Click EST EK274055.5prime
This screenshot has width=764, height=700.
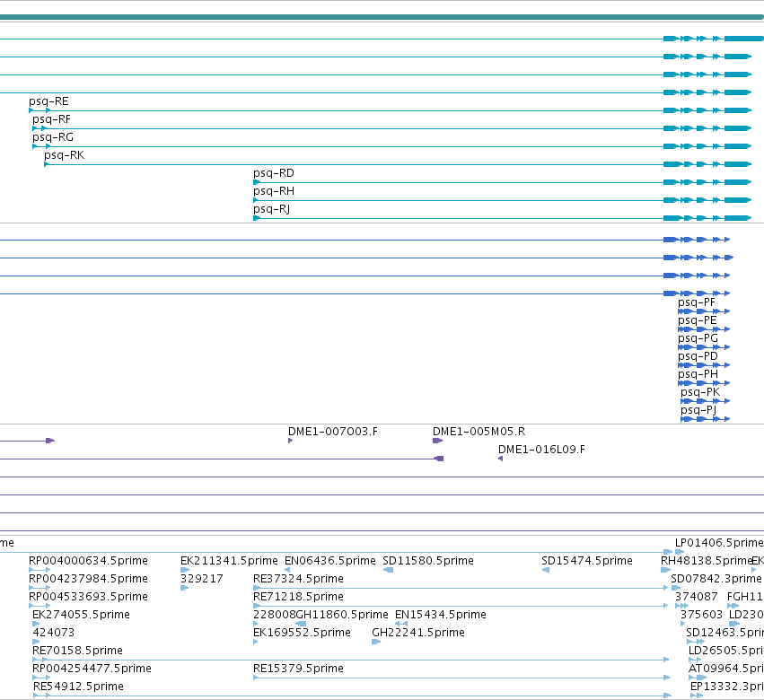point(81,615)
